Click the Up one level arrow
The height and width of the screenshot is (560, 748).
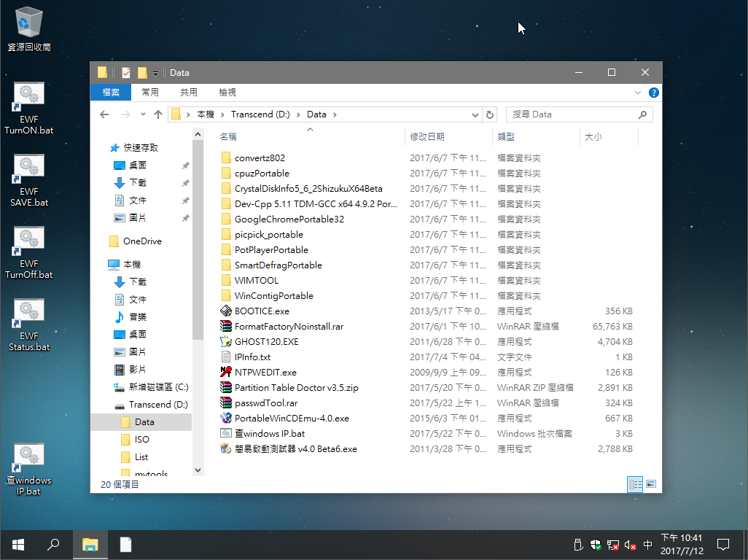(157, 114)
